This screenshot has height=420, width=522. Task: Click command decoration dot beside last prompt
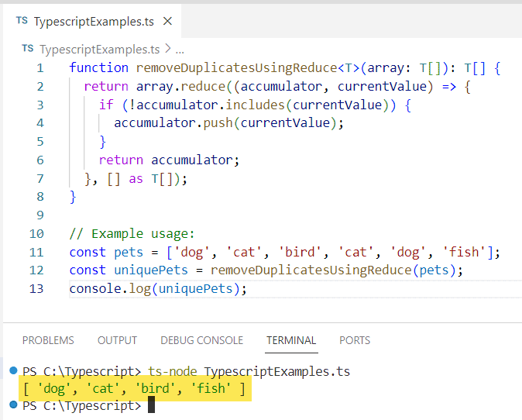(x=13, y=405)
